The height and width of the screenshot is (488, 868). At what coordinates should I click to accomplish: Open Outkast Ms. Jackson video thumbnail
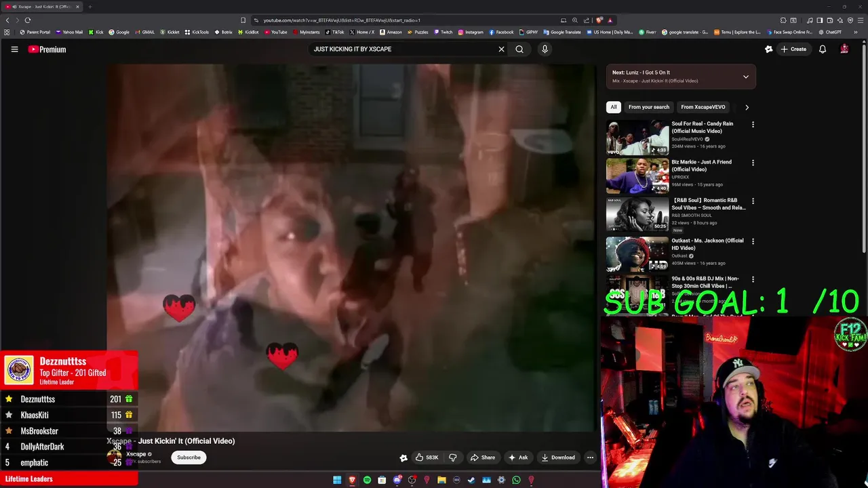click(x=637, y=253)
